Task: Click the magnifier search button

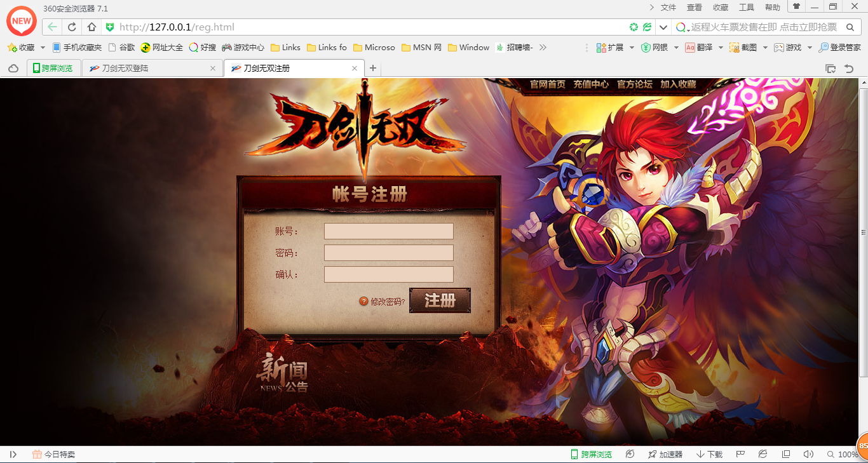Action: pos(850,27)
